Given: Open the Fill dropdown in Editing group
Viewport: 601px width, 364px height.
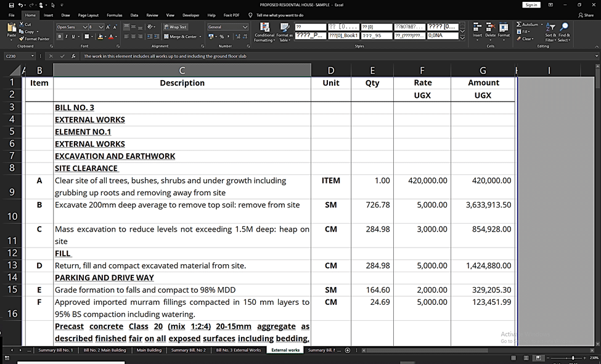Looking at the screenshot, I should (523, 31).
